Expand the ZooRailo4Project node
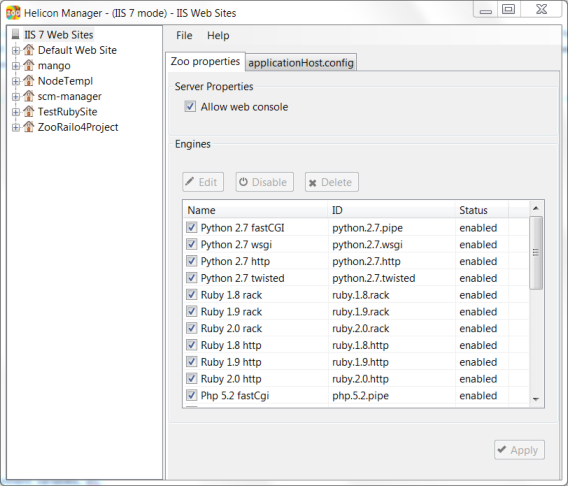This screenshot has height=486, width=568. [16, 127]
